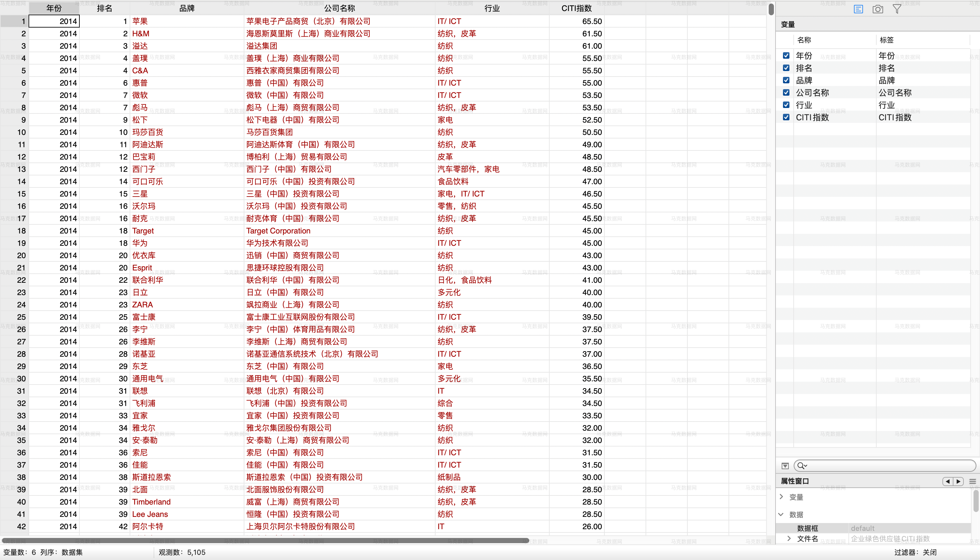Click the 企业绿色供应链CITI指数 file name value
Viewport: 980px width, 560px height.
[x=890, y=539]
